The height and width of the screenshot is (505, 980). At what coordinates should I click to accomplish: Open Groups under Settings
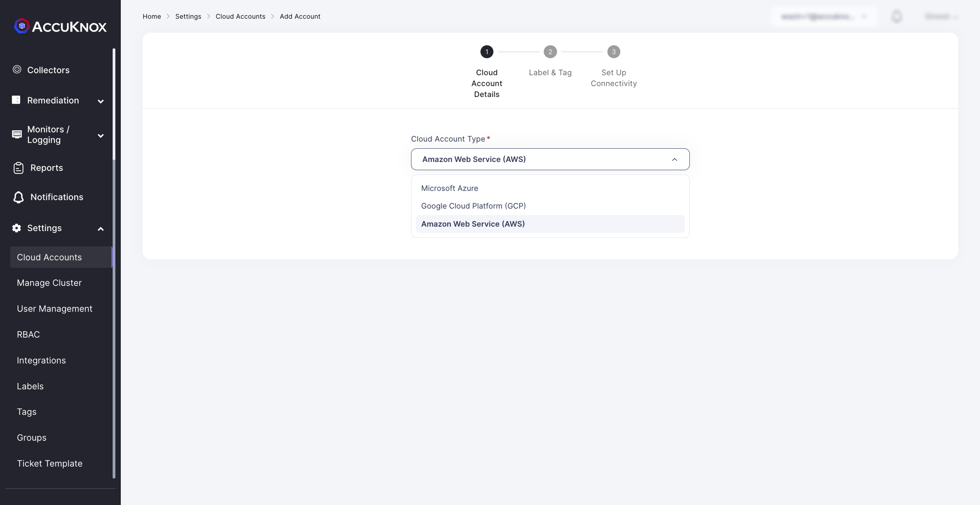[x=32, y=438]
